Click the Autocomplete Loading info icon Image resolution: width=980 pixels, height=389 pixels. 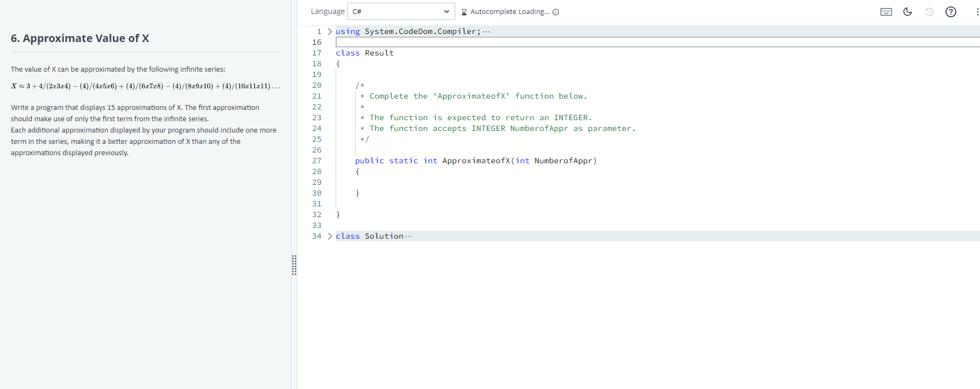(x=556, y=12)
